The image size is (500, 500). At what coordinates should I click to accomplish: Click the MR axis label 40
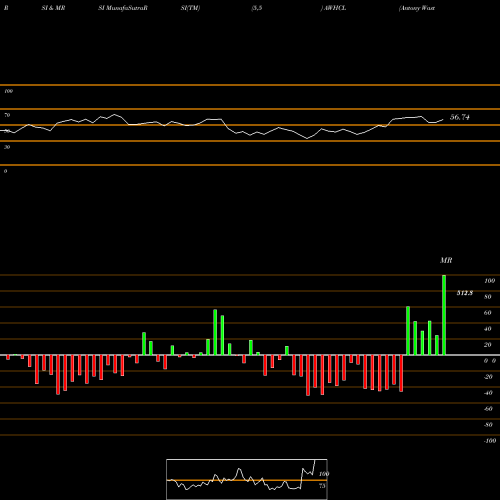[x=488, y=329]
